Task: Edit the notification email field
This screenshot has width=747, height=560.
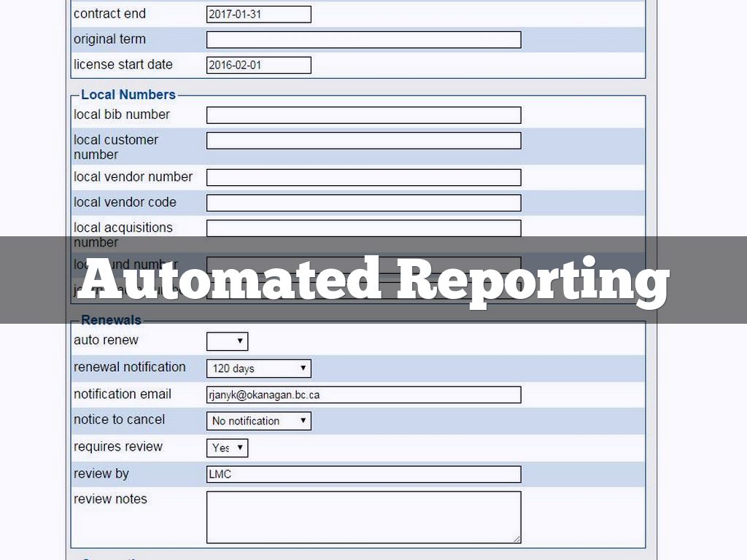Action: pyautogui.click(x=363, y=394)
